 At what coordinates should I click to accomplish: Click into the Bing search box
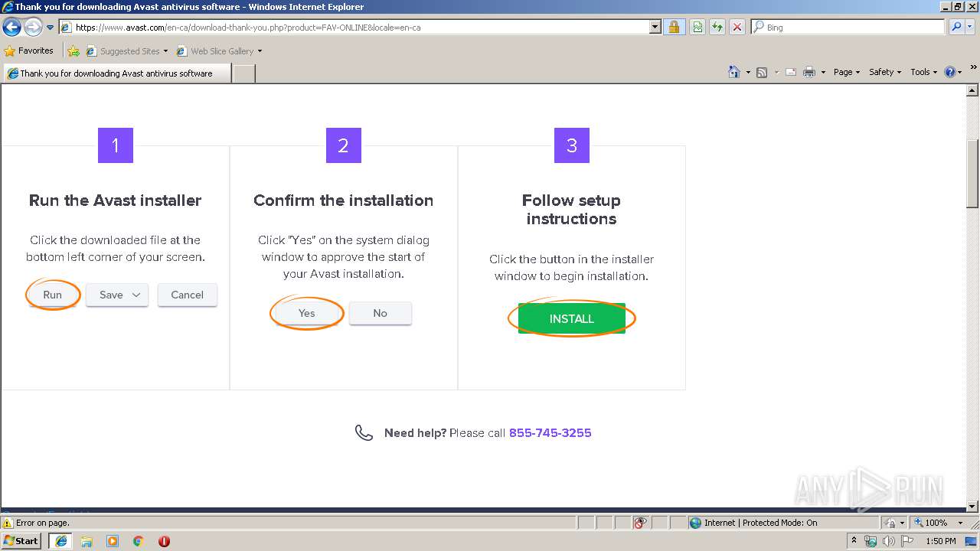(848, 27)
